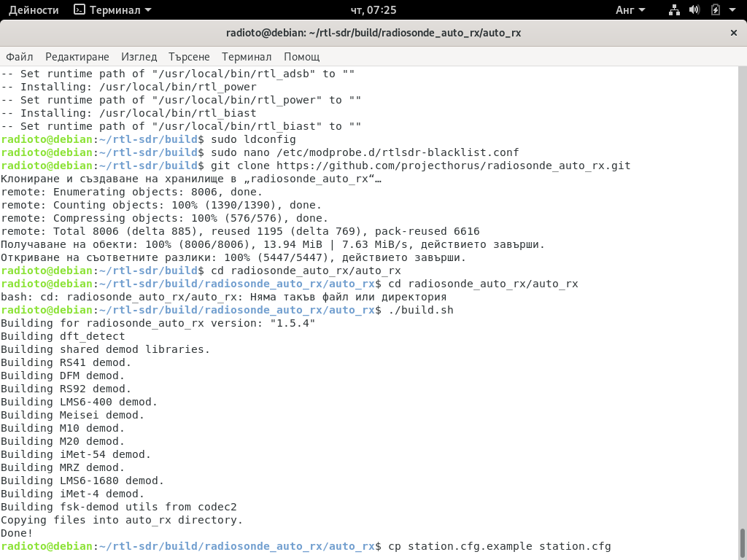
Task: Click 'Building LMS6-400 demod.' line
Action: [x=79, y=402]
